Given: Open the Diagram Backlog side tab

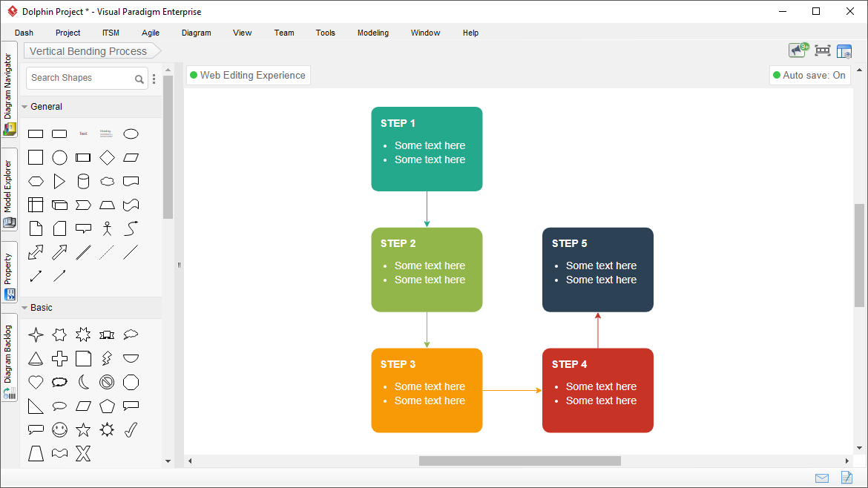Looking at the screenshot, I should pyautogui.click(x=8, y=358).
